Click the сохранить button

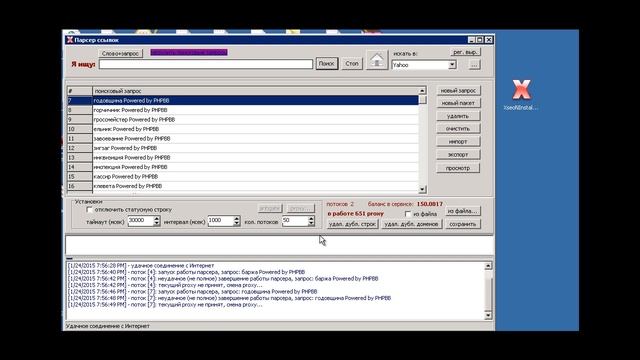point(462,224)
